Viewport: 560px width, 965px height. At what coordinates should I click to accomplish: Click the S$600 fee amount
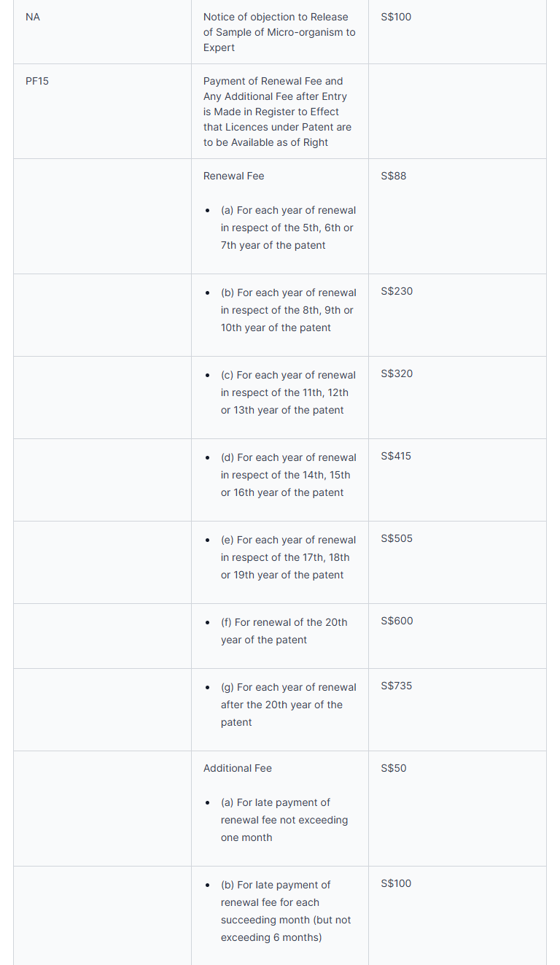(x=397, y=621)
